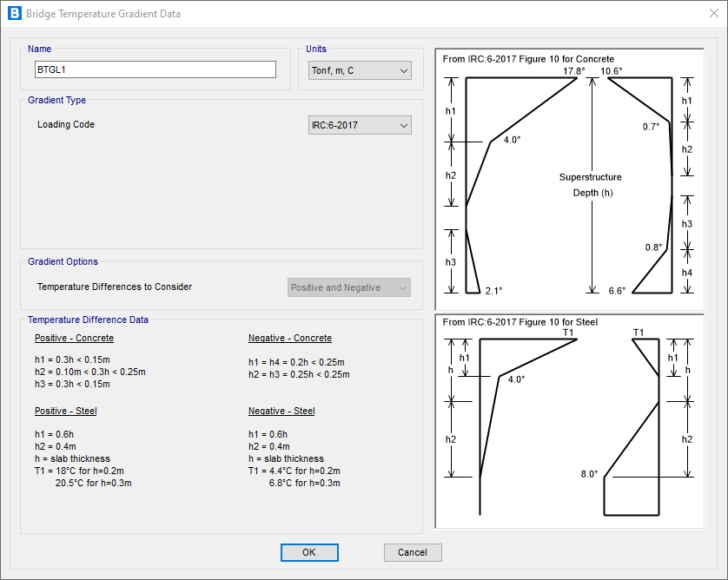Click the 17.8° value atop concrete diagram

[x=574, y=70]
